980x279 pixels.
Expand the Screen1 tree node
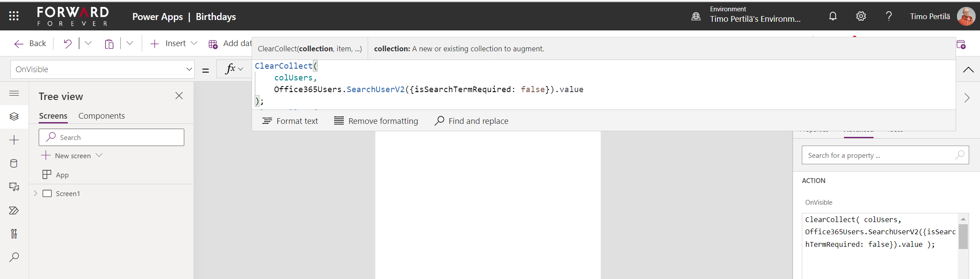point(36,193)
